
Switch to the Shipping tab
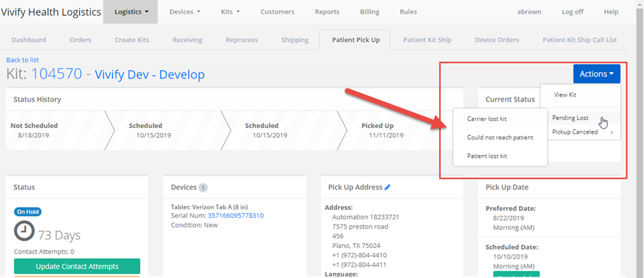(x=295, y=40)
